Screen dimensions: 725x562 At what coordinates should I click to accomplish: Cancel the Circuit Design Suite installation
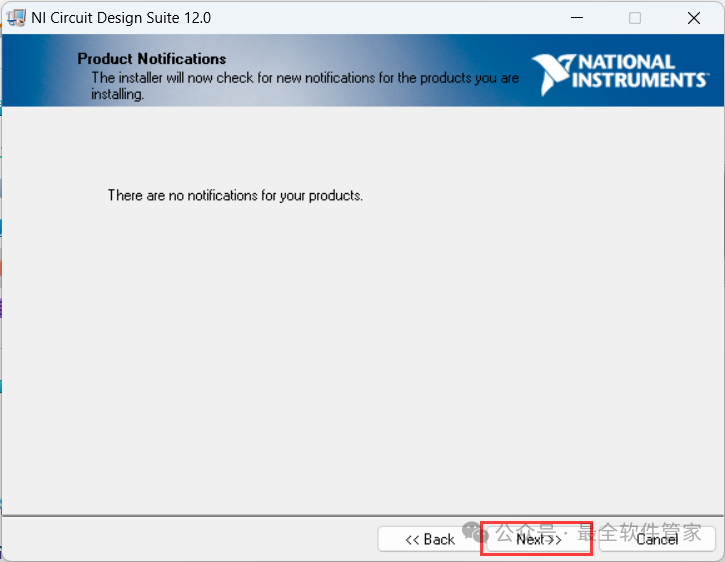[x=657, y=539]
